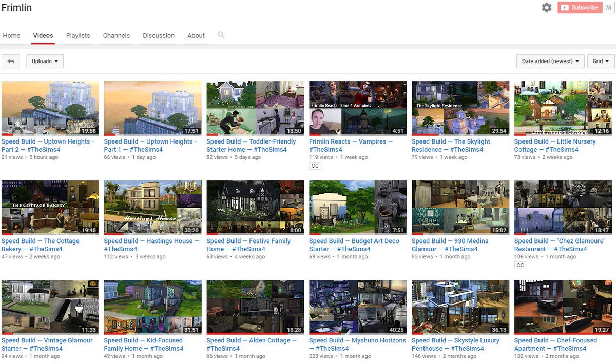
Task: Click title link Uptown Heights Part 1
Action: pos(150,146)
